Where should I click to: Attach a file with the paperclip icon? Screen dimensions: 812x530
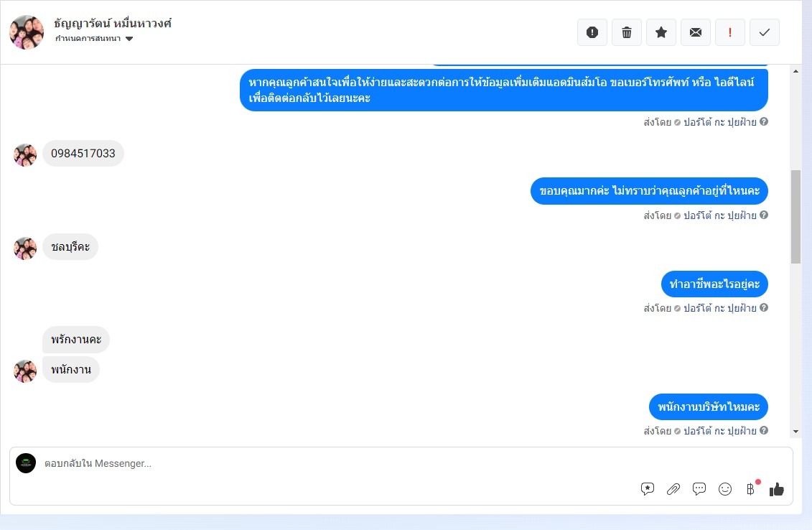pos(673,488)
